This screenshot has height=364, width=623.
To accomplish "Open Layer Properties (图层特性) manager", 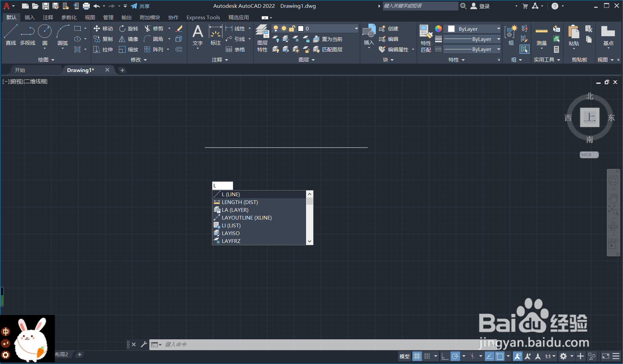I will 262,38.
